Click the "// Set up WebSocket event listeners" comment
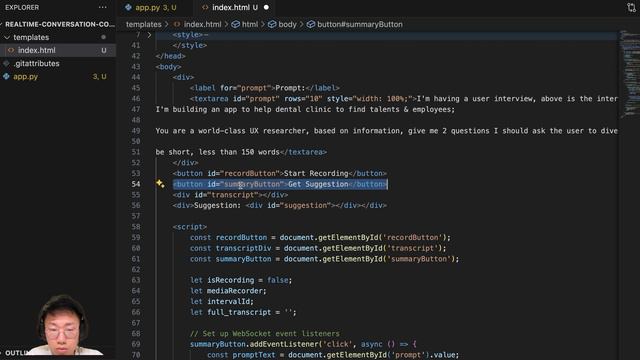Screen dimensions: 640x360 (x=264, y=333)
